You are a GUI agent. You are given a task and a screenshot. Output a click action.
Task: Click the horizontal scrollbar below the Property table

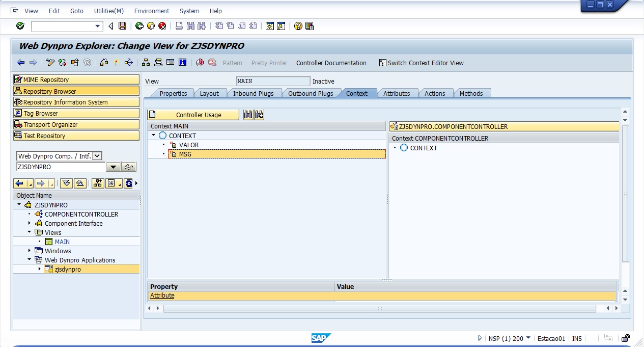click(379, 309)
